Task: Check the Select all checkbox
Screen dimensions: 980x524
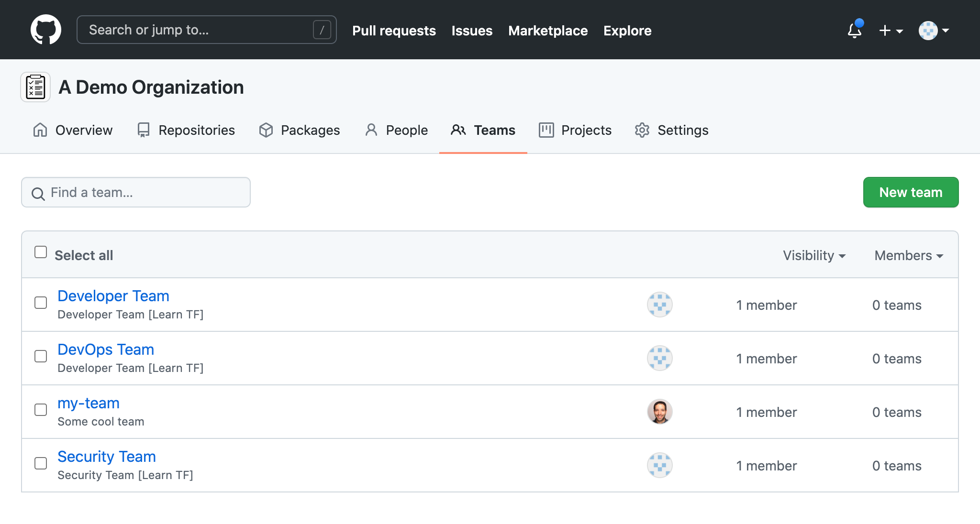Action: pyautogui.click(x=41, y=251)
